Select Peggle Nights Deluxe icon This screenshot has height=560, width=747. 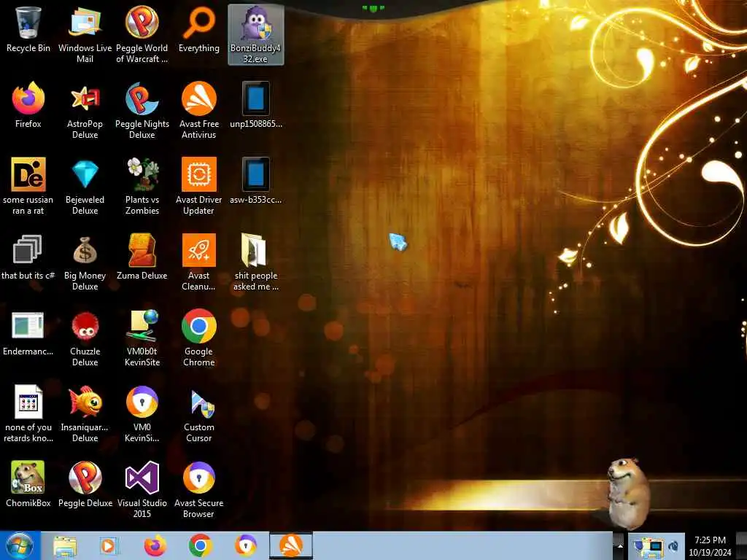(x=142, y=111)
